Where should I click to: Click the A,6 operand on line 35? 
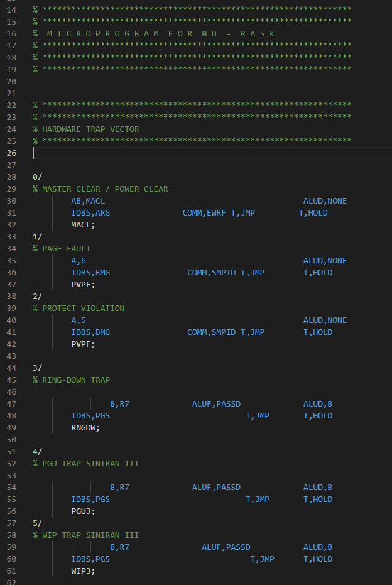click(x=79, y=261)
